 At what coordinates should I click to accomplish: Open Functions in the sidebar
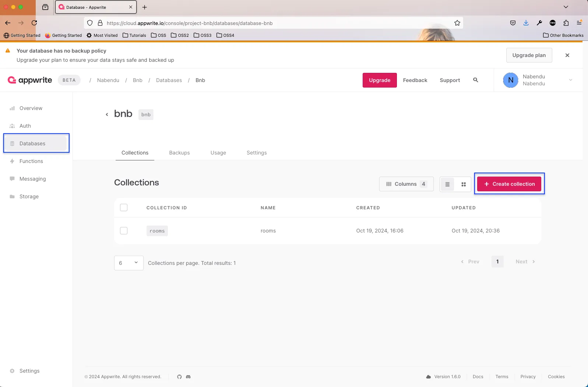coord(36,161)
